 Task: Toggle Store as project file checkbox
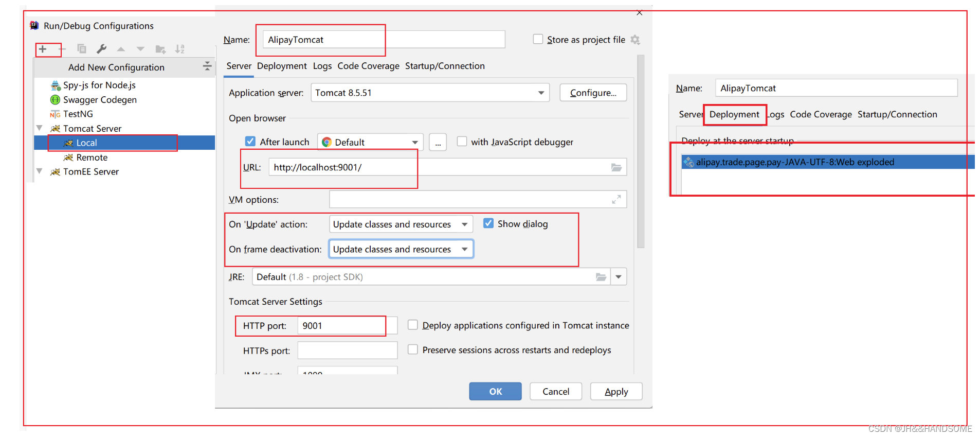point(538,39)
